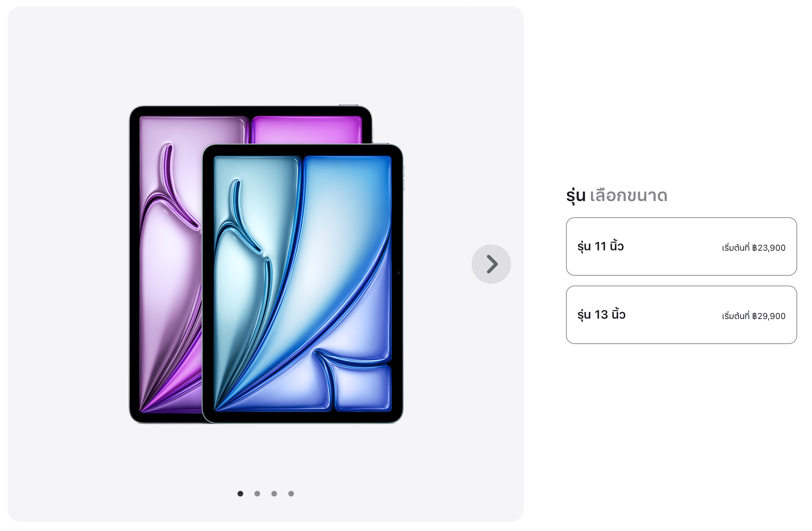This screenshot has width=812, height=531.
Task: Click the blue iPad Air image
Action: [303, 283]
